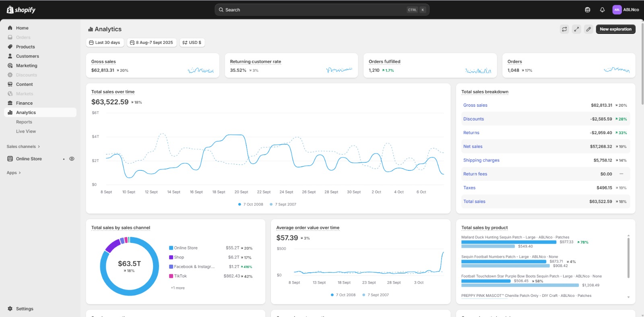
Task: Click the New exploration button
Action: pyautogui.click(x=615, y=29)
